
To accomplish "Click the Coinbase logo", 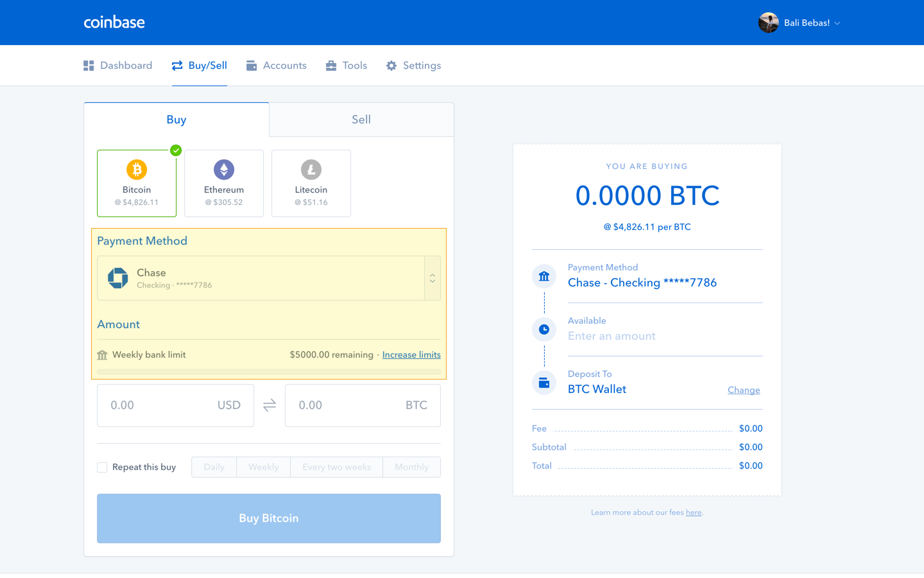I will [x=114, y=22].
